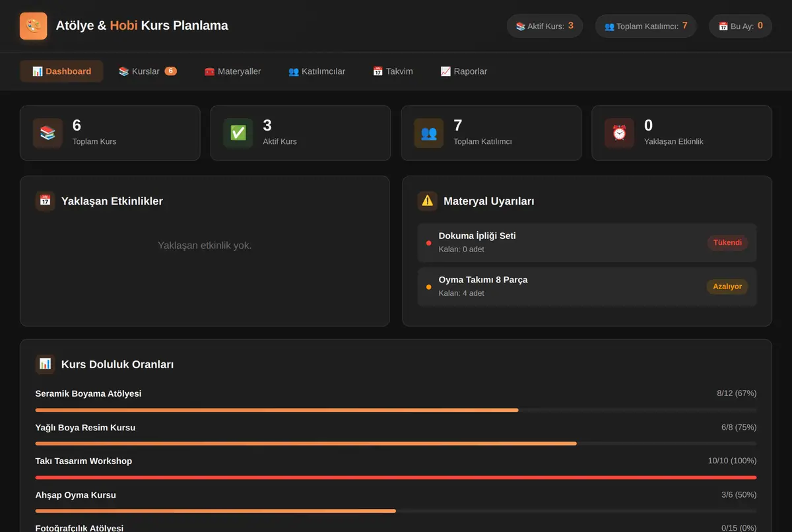Click the Seramik Boyama Atölyesi course name
This screenshot has height=532, width=792.
(x=88, y=393)
